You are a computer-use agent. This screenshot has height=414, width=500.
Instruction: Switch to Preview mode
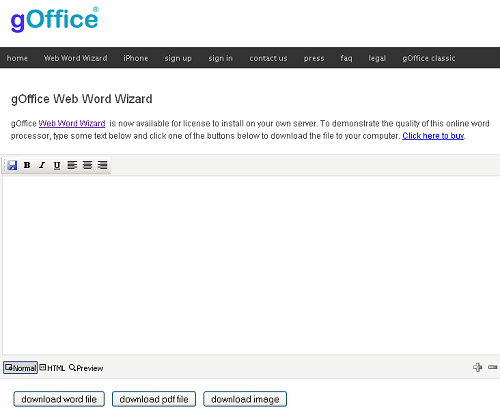pos(86,368)
